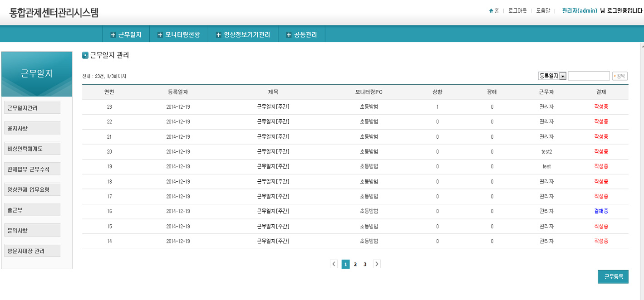Open the 등록일자 search dropdown
Viewport: 644px width, 300px height.
click(x=552, y=76)
